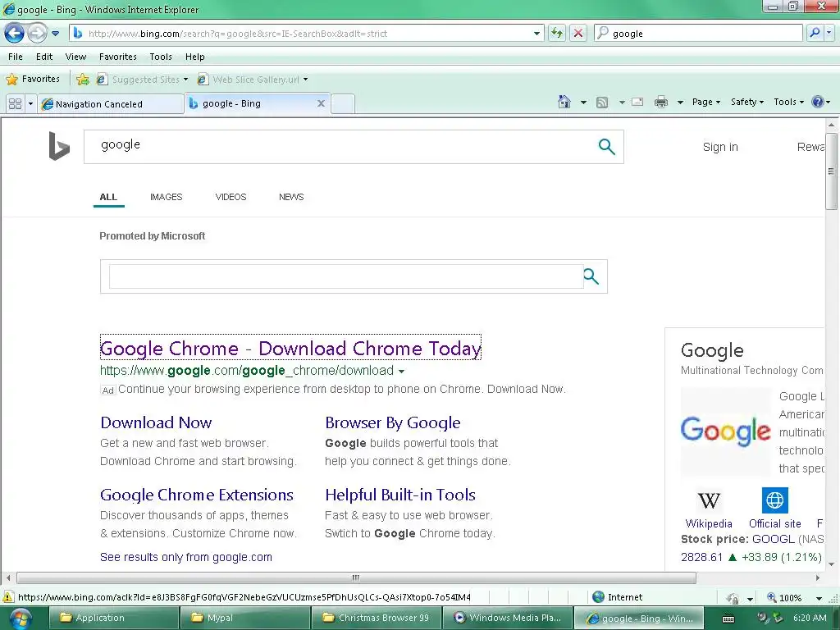
Task: Open the tab list dropdown arrow
Action: 30,103
